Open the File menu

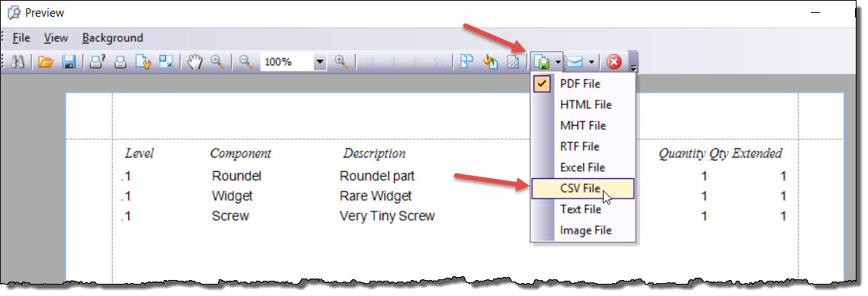click(x=21, y=38)
